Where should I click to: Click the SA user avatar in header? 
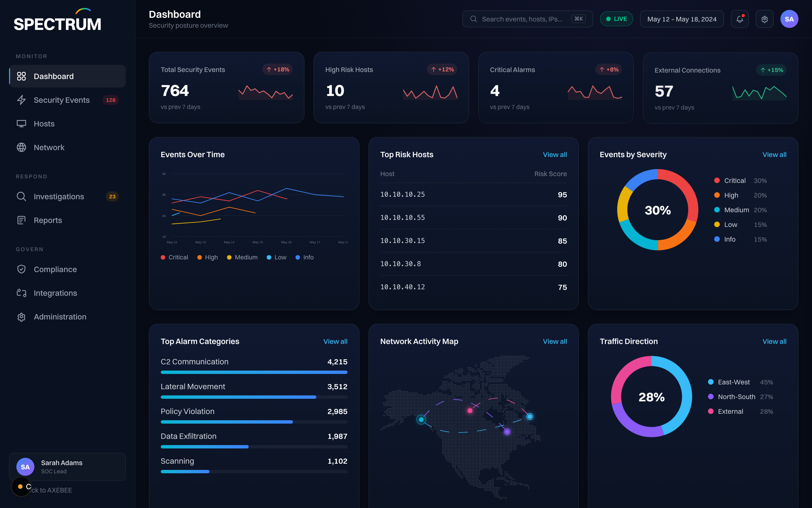click(x=789, y=19)
